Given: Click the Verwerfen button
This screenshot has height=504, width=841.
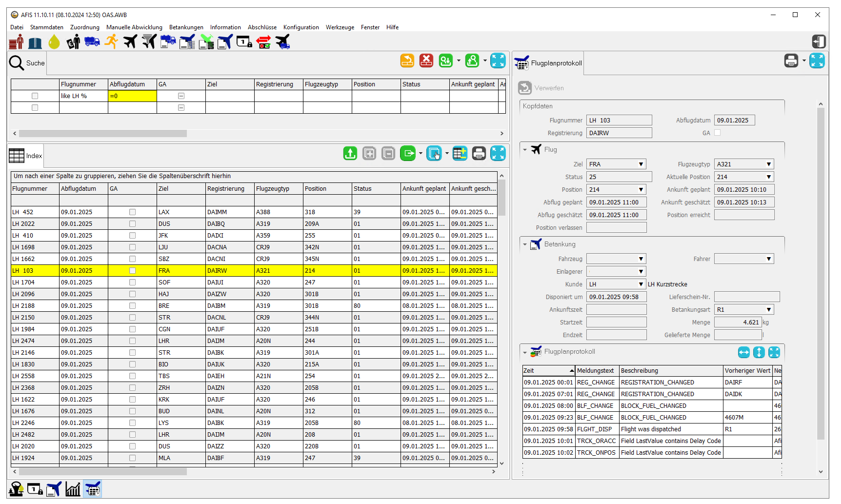Looking at the screenshot, I should click(x=541, y=88).
